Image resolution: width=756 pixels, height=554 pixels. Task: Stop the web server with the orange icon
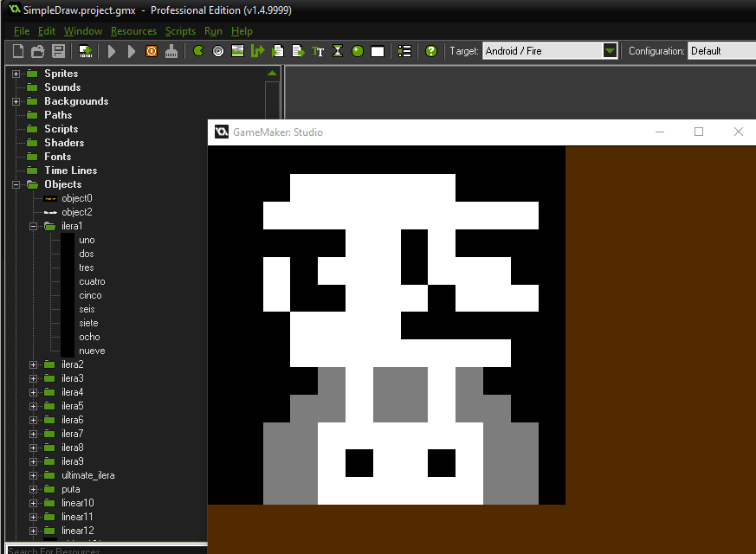click(x=152, y=51)
